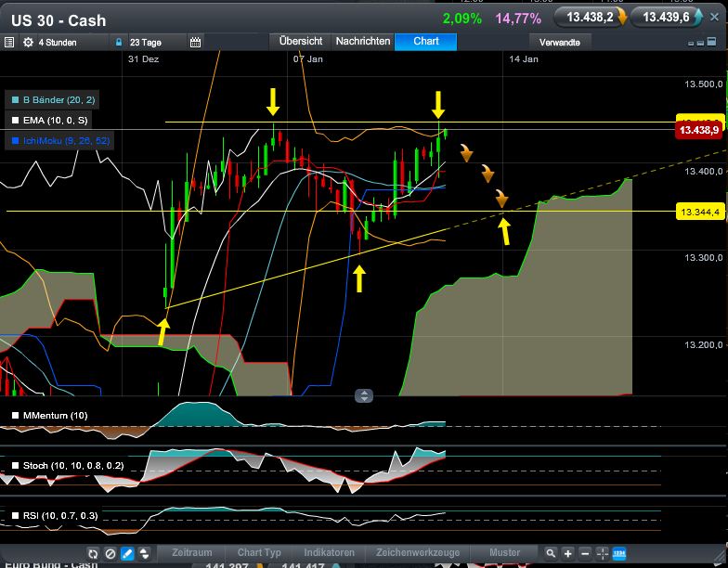Close the US 30 - Cash window
This screenshot has height=568, width=728.
[x=715, y=17]
